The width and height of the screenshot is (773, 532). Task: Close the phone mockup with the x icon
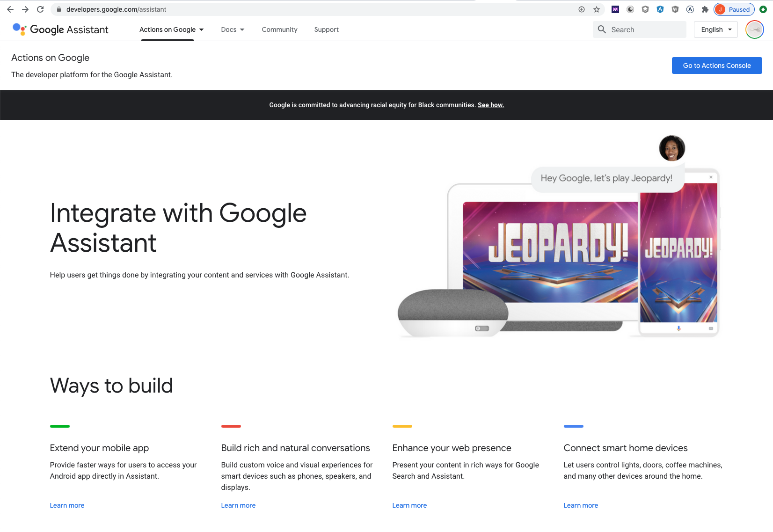[711, 177]
